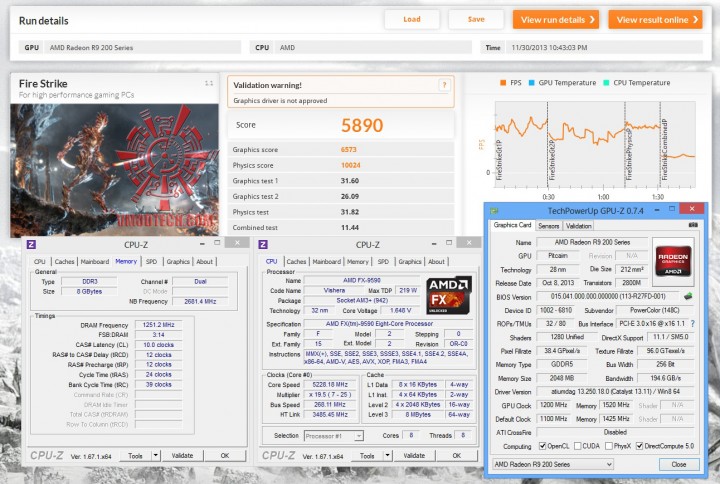
Task: Click OK in left CPU-Z Memory window
Action: point(225,456)
